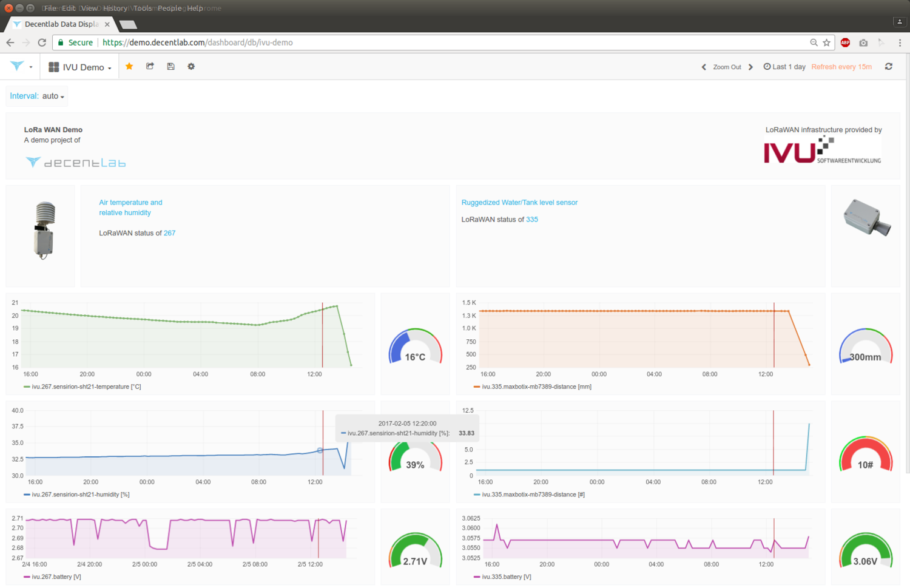This screenshot has width=910, height=588.
Task: Open the Help menu
Action: [195, 8]
